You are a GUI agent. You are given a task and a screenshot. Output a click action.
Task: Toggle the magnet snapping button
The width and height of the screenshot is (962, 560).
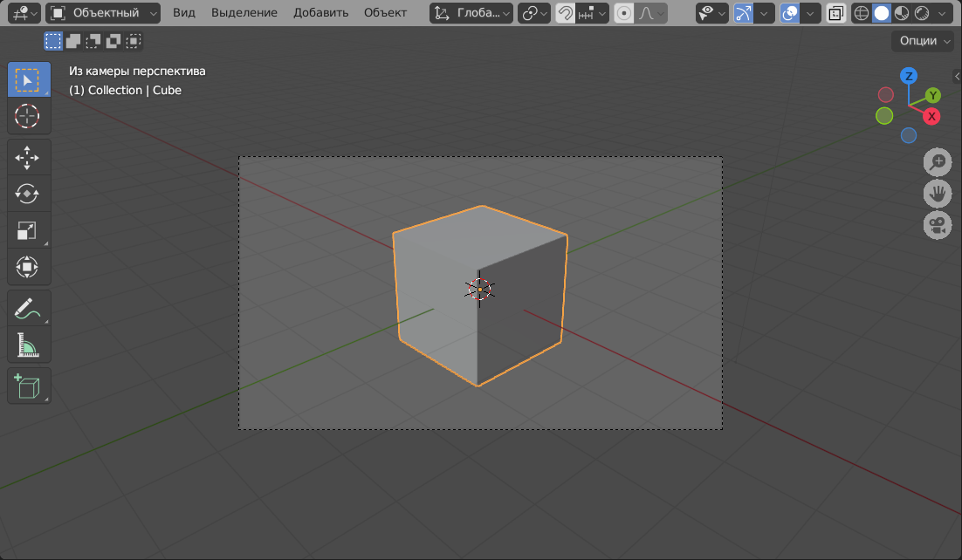(x=566, y=13)
